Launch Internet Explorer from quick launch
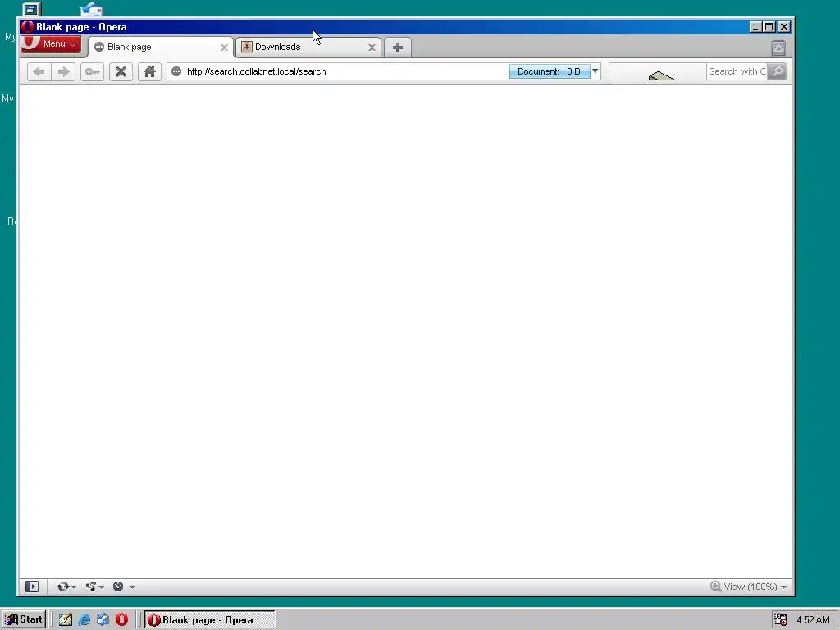840x630 pixels. pyautogui.click(x=84, y=620)
